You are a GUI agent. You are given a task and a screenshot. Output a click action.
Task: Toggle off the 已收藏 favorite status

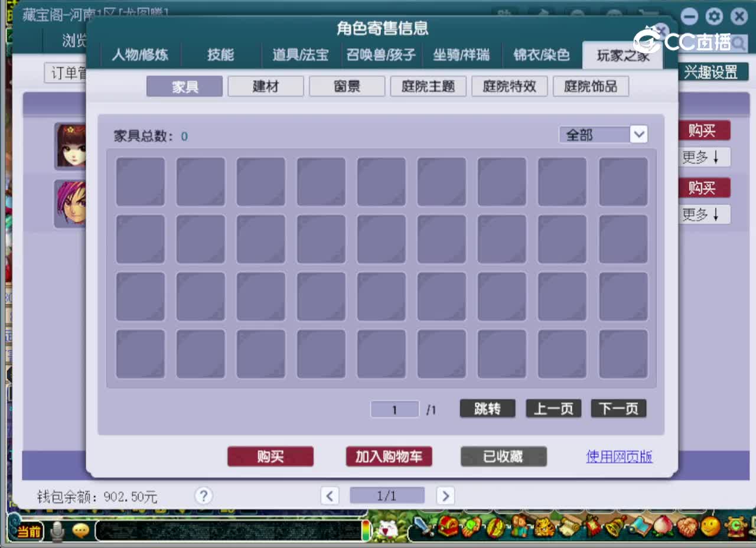click(503, 456)
